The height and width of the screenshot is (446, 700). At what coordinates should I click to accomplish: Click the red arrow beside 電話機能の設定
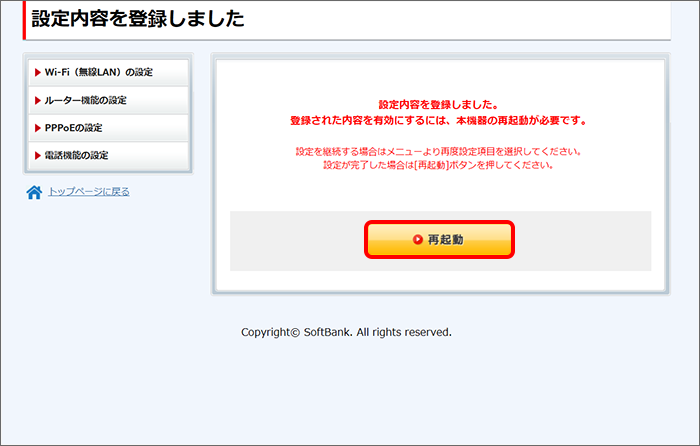(x=38, y=155)
